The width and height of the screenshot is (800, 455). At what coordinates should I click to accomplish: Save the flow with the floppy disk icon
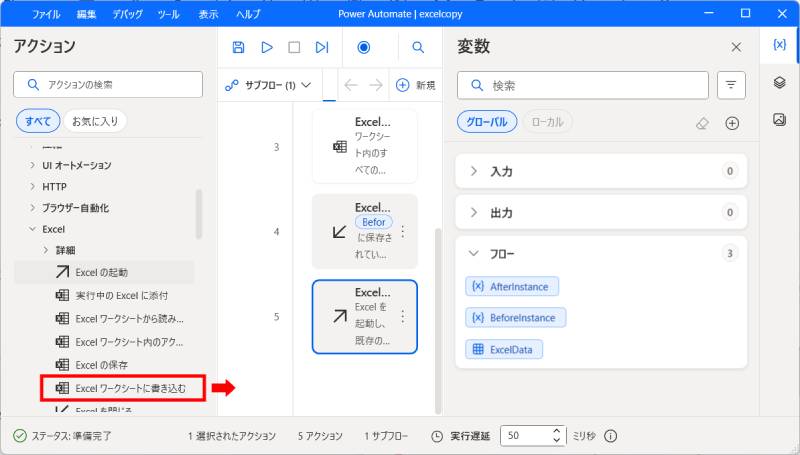click(x=238, y=47)
